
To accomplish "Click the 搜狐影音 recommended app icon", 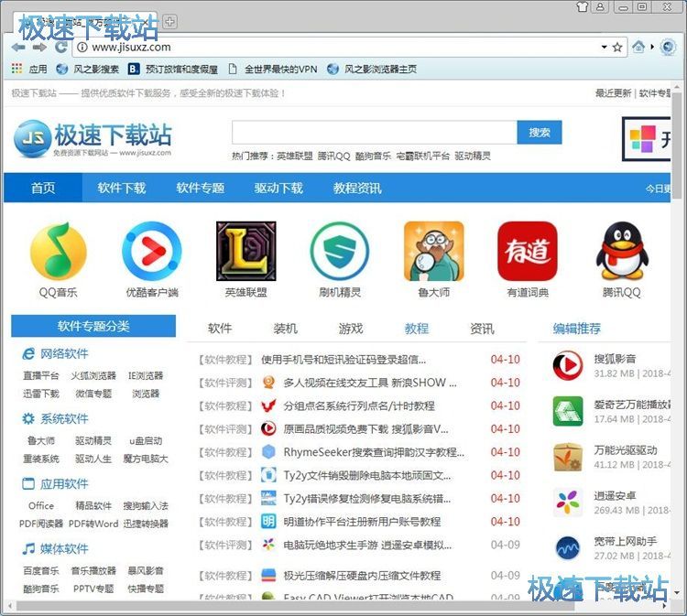I will 568,365.
